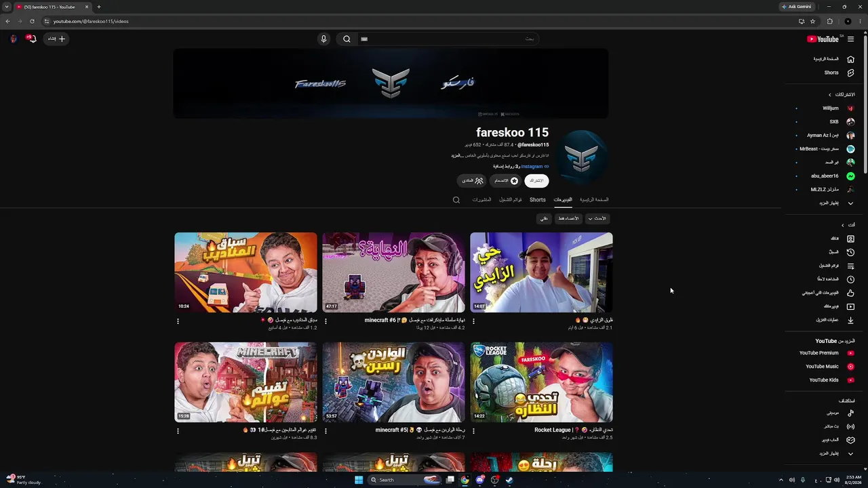Search within channel using magnifier icon
The width and height of the screenshot is (868, 488).
(456, 200)
